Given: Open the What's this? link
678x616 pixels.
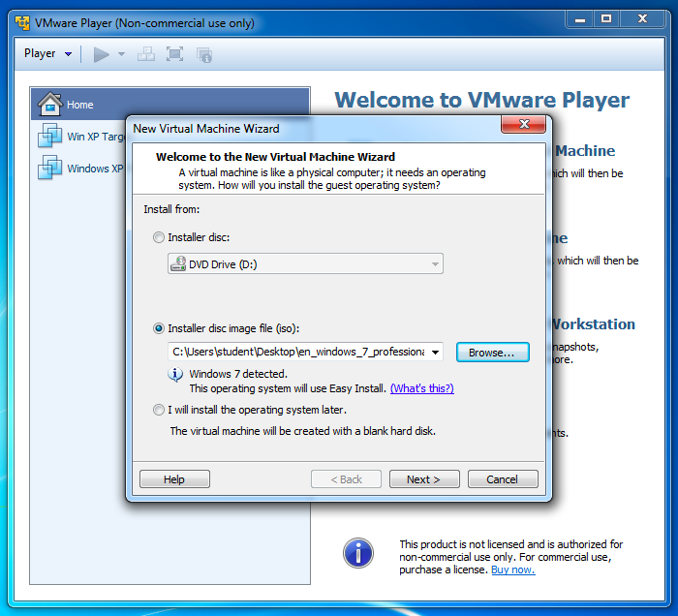Looking at the screenshot, I should (422, 388).
